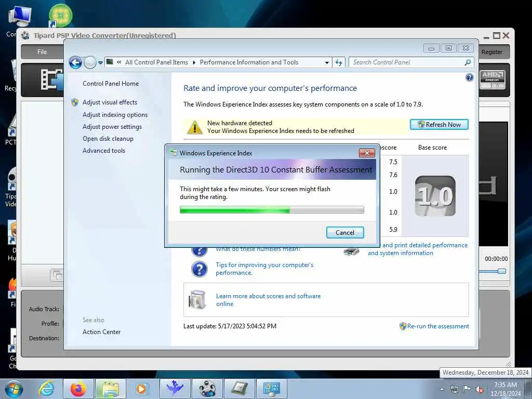Open Adjust visual effects link
This screenshot has height=399, width=532.
point(110,102)
